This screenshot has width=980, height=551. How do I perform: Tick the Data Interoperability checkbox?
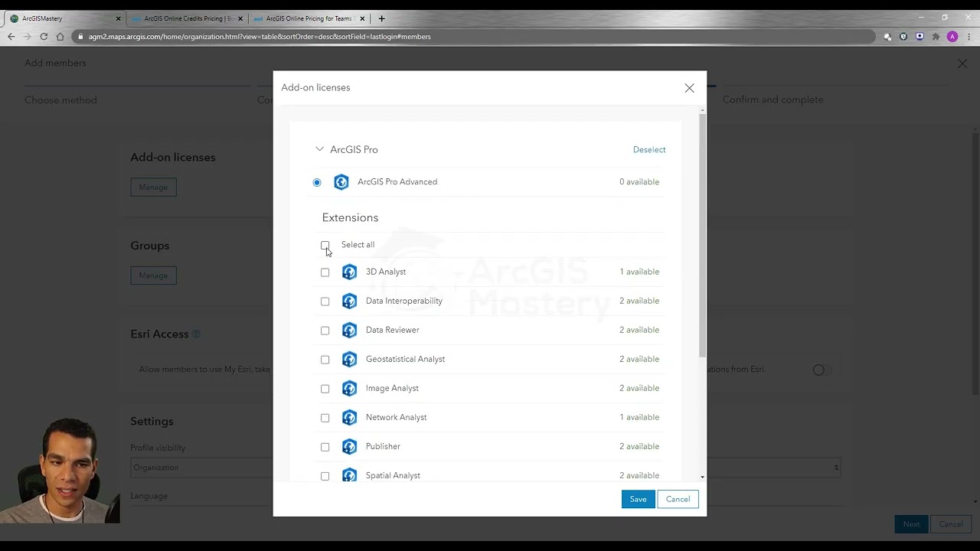(x=325, y=302)
